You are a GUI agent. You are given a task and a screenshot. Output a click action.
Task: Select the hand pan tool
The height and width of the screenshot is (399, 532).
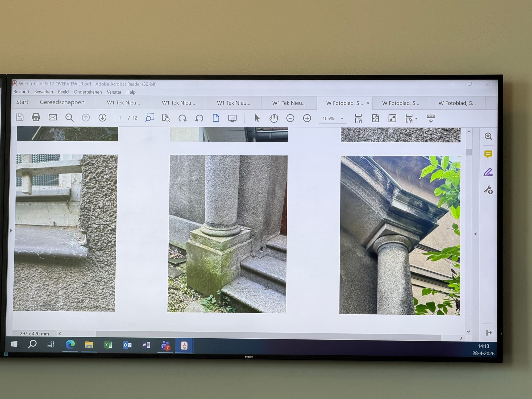(273, 118)
